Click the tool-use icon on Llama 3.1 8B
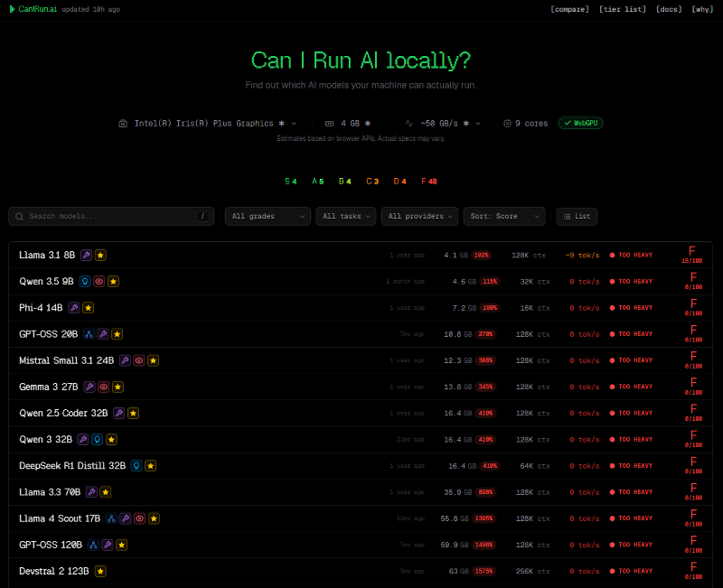The image size is (723, 588). click(x=86, y=256)
